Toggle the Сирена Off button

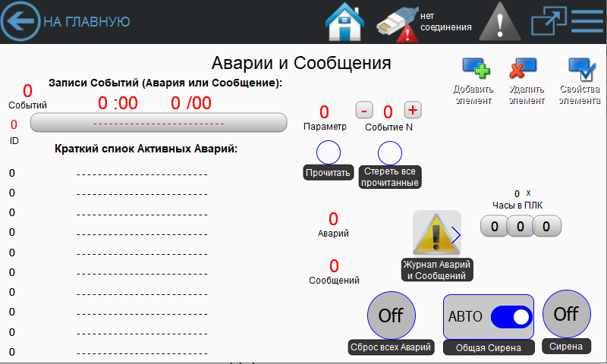(566, 313)
